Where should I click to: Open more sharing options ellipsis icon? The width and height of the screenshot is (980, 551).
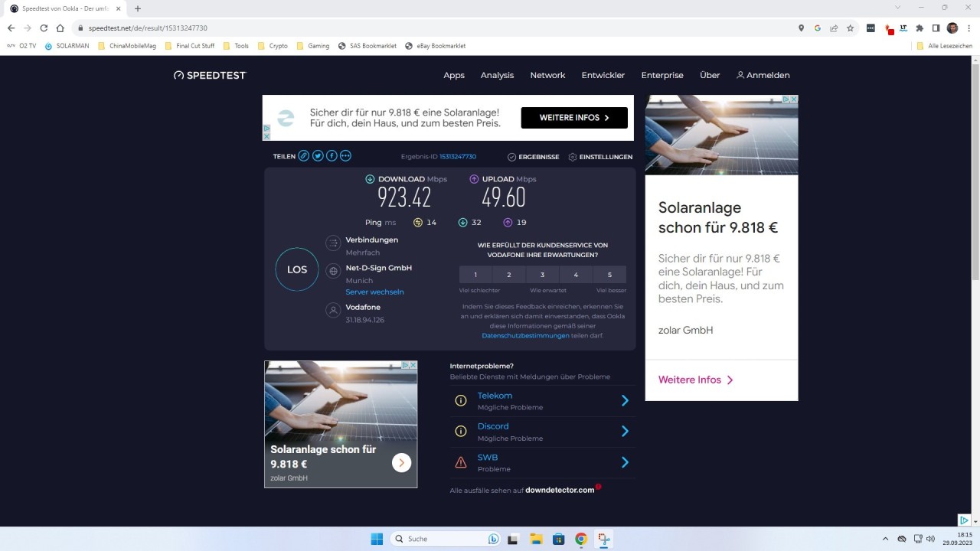(x=345, y=156)
